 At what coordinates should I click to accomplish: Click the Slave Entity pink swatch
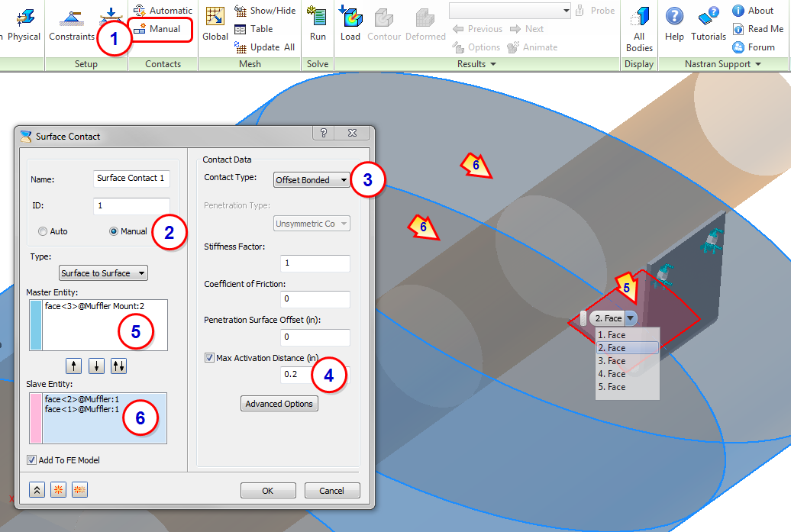coord(36,418)
